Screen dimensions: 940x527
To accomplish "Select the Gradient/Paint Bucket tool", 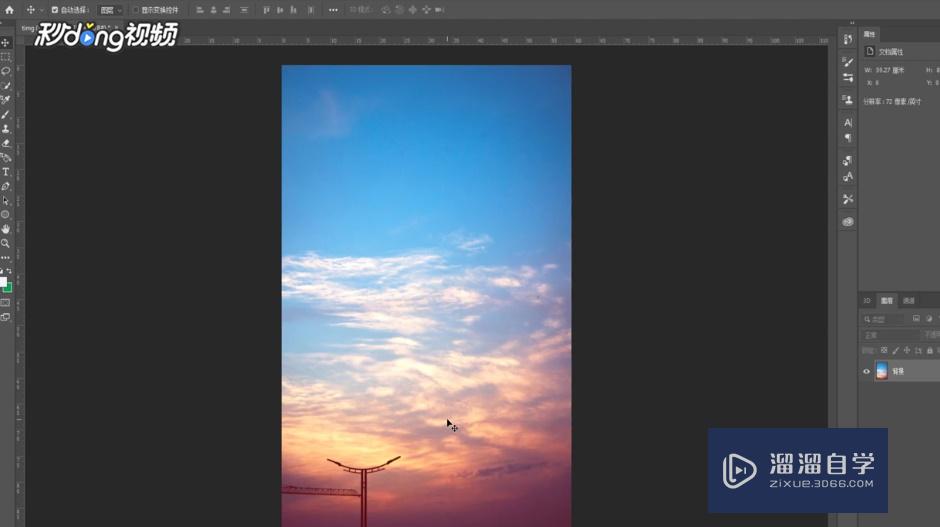I will pos(5,158).
